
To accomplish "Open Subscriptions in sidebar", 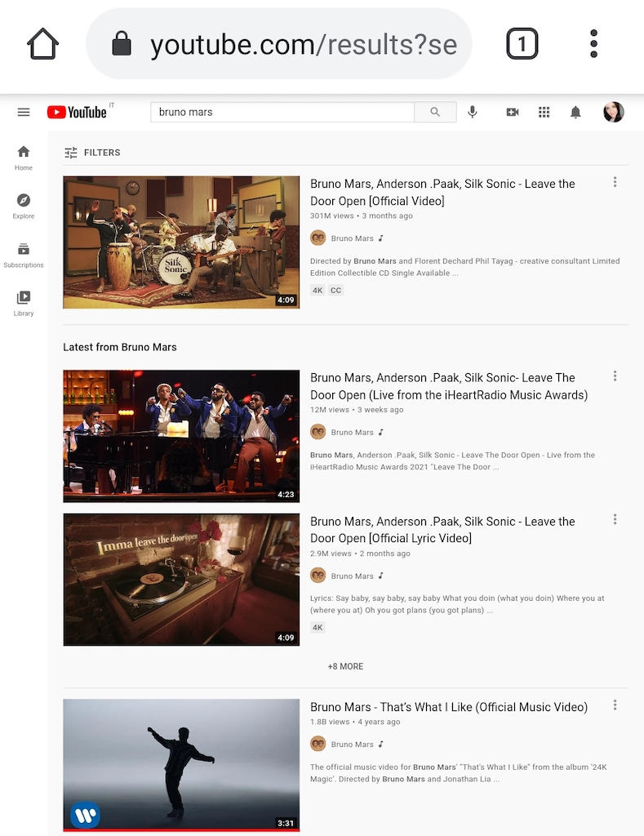I will click(x=24, y=256).
